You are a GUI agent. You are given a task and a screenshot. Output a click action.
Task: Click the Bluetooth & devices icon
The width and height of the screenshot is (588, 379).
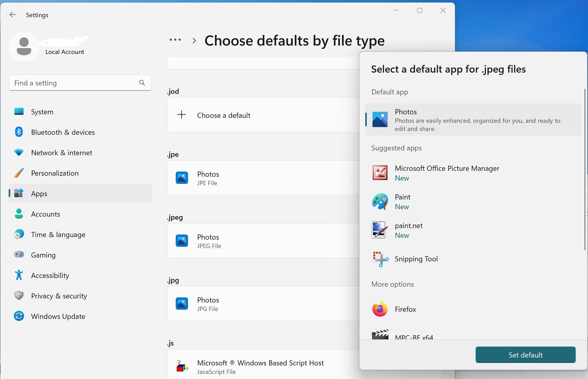point(19,132)
